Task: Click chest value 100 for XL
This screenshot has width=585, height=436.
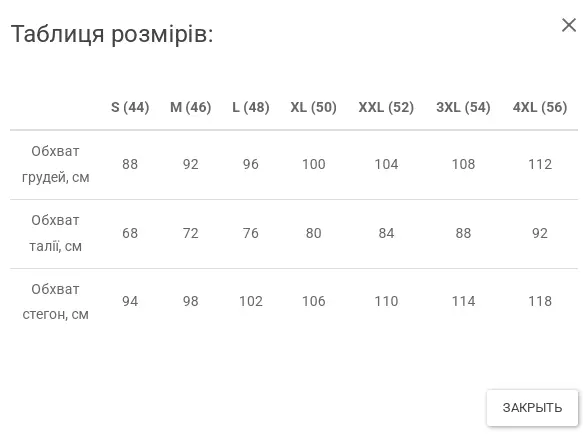Action: [x=313, y=164]
